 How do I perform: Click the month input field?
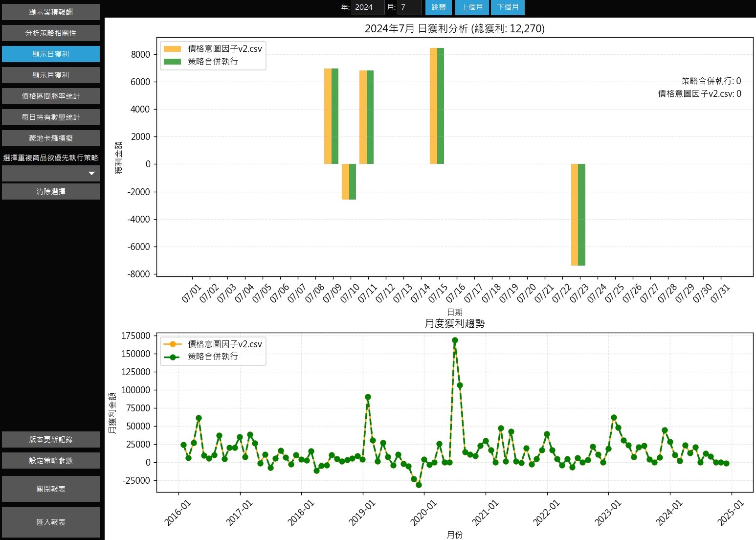(x=409, y=7)
